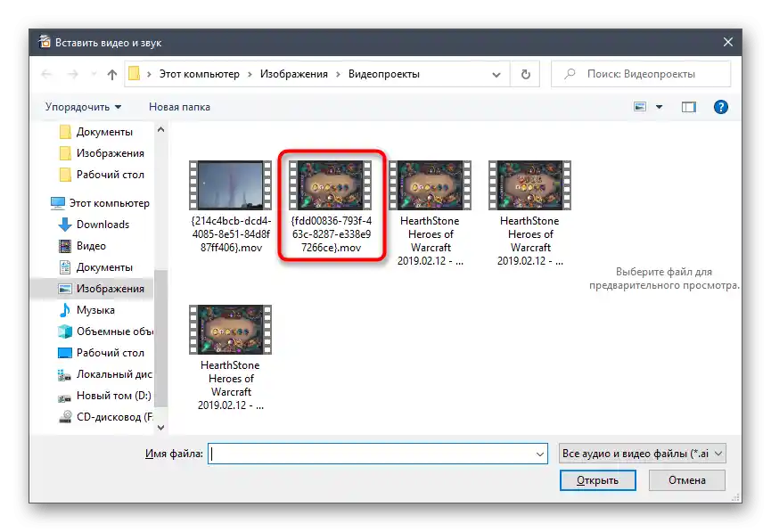Click the Downloads blue arrow icon
Viewport: 771px width, 532px height.
point(65,225)
